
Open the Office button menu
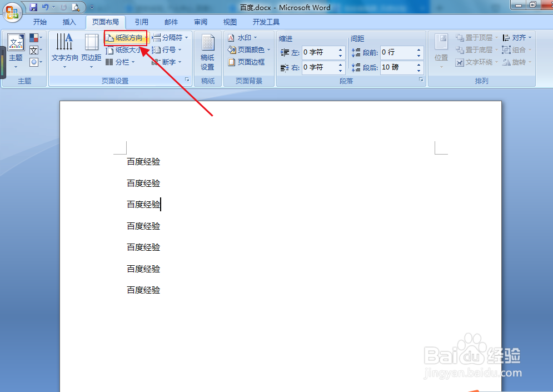pyautogui.click(x=12, y=12)
